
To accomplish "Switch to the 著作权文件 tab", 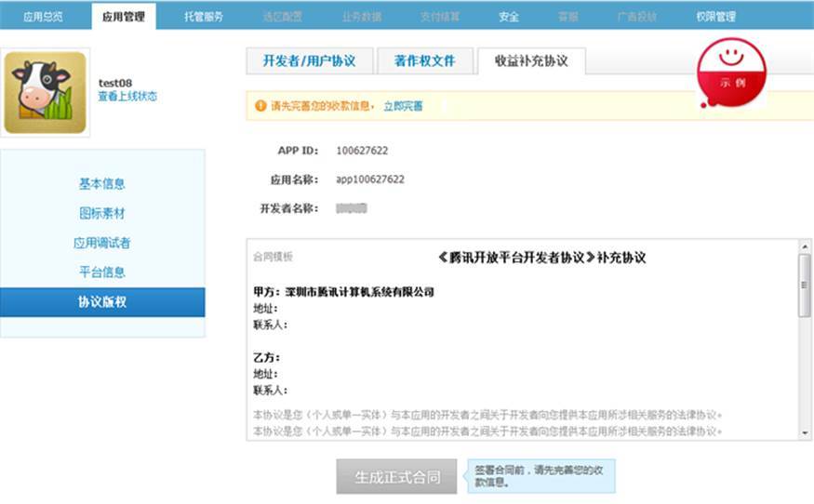I will 424,60.
